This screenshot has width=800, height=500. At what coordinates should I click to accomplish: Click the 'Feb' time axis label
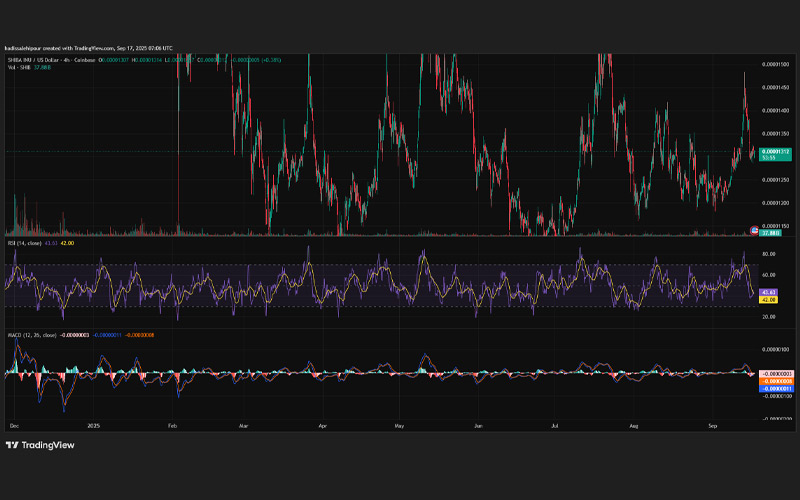[x=172, y=426]
